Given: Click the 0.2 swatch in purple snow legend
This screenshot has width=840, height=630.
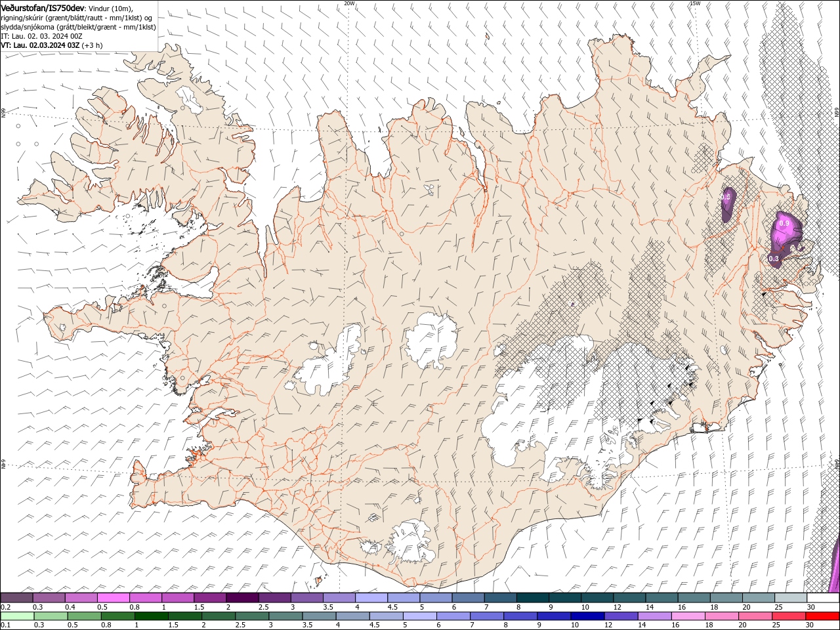Looking at the screenshot, I should (17, 598).
